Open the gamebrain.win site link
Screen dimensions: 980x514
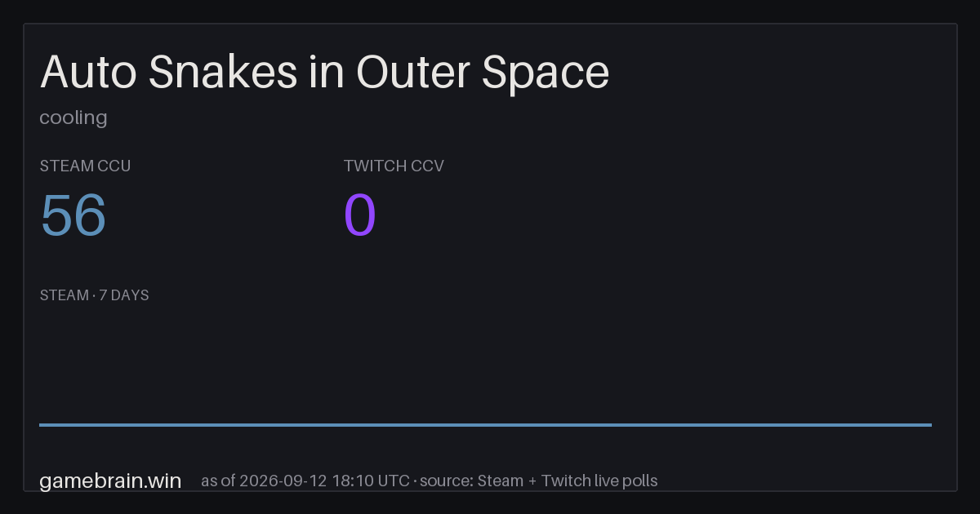click(110, 481)
